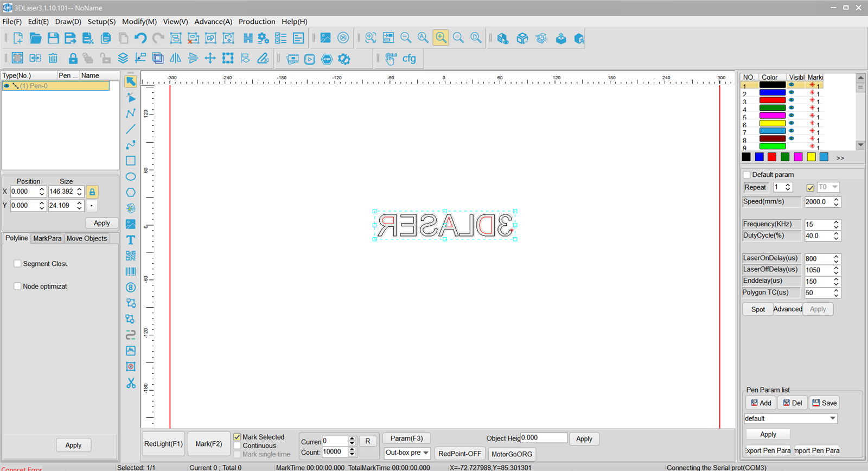Image resolution: width=868 pixels, height=471 pixels.
Task: Select the Text tool
Action: (x=131, y=240)
